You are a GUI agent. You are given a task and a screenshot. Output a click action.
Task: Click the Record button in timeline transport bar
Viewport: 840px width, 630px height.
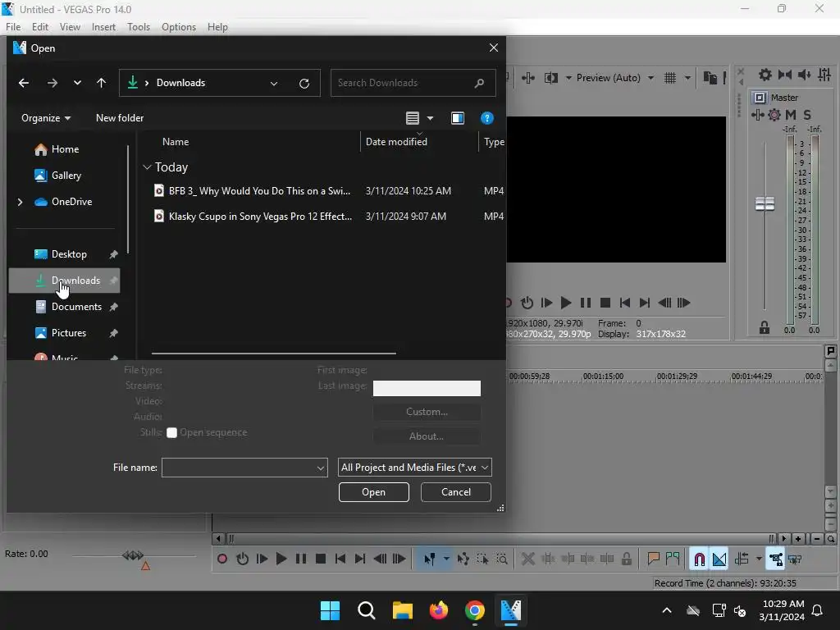click(x=222, y=559)
